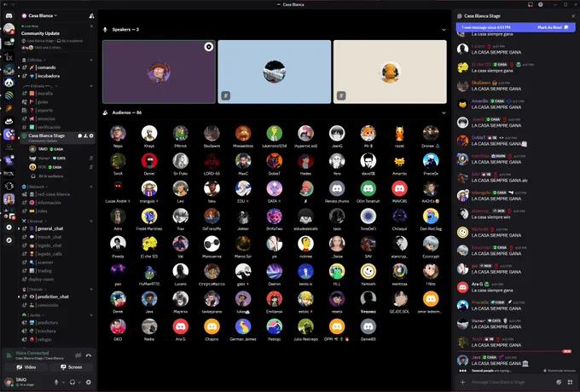Turn on camera with Video button
The image size is (580, 392).
(26, 367)
